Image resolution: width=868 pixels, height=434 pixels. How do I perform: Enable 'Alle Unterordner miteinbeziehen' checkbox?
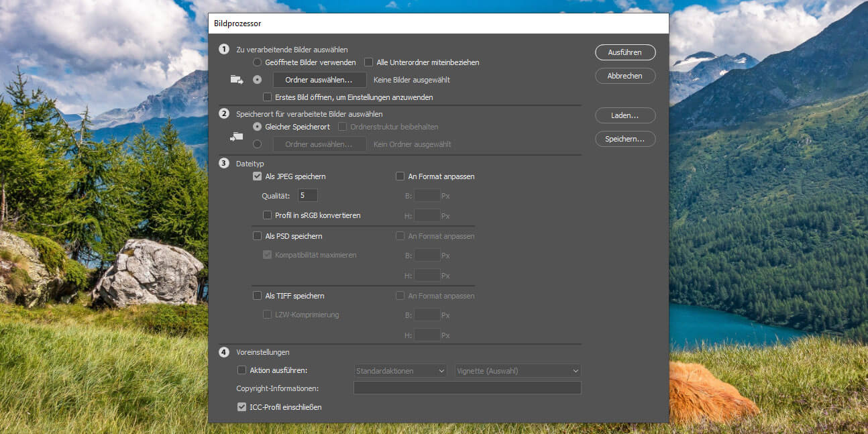click(x=369, y=62)
